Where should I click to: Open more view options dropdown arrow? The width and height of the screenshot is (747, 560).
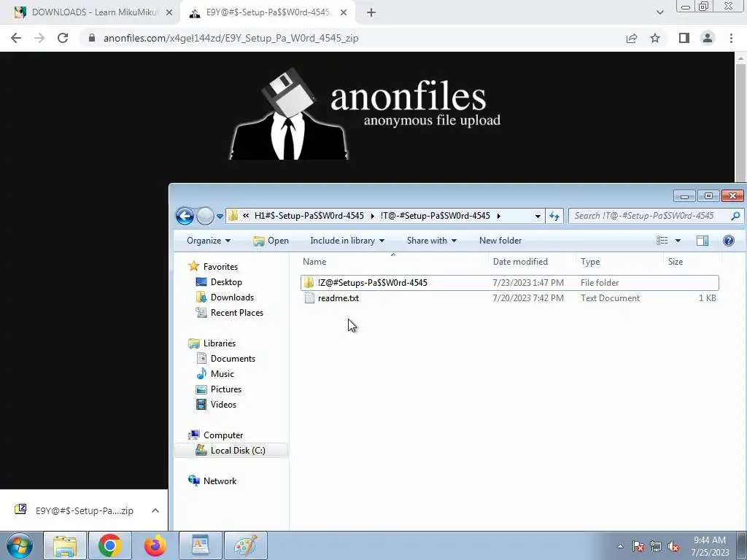[678, 241]
